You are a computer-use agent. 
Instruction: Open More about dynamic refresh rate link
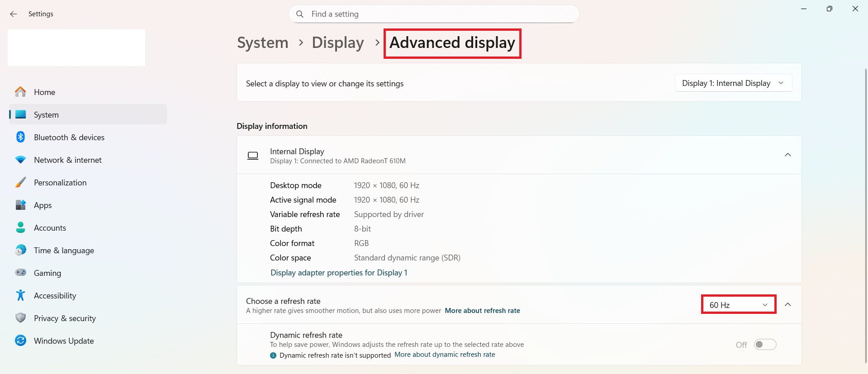pyautogui.click(x=445, y=355)
